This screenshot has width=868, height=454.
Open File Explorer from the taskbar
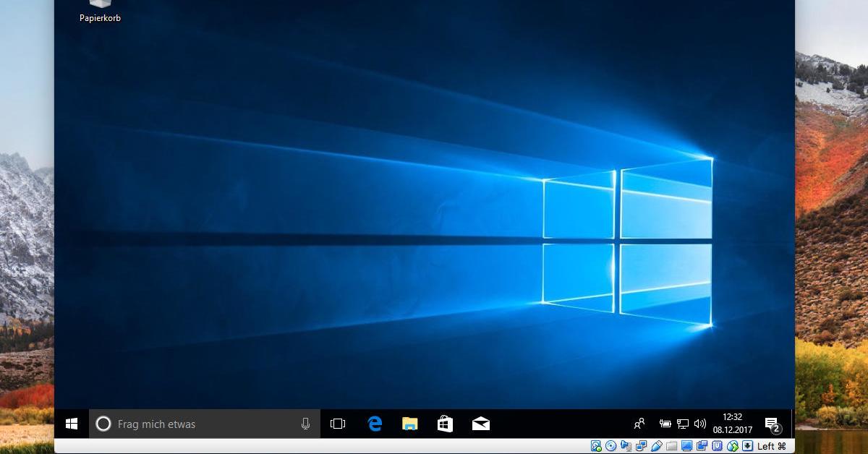tap(410, 424)
